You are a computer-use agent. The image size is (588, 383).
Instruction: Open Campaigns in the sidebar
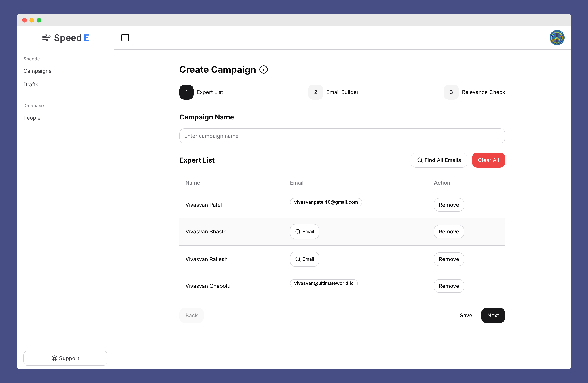tap(37, 71)
